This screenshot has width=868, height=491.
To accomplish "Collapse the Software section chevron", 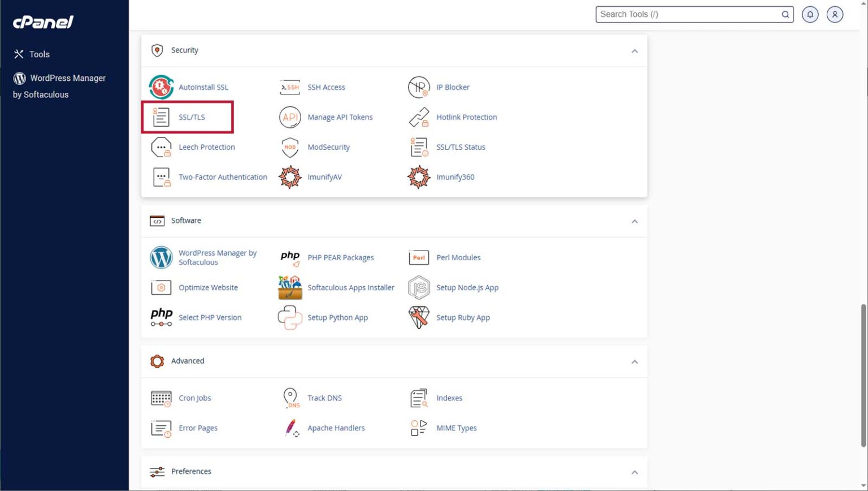I will [x=635, y=221].
